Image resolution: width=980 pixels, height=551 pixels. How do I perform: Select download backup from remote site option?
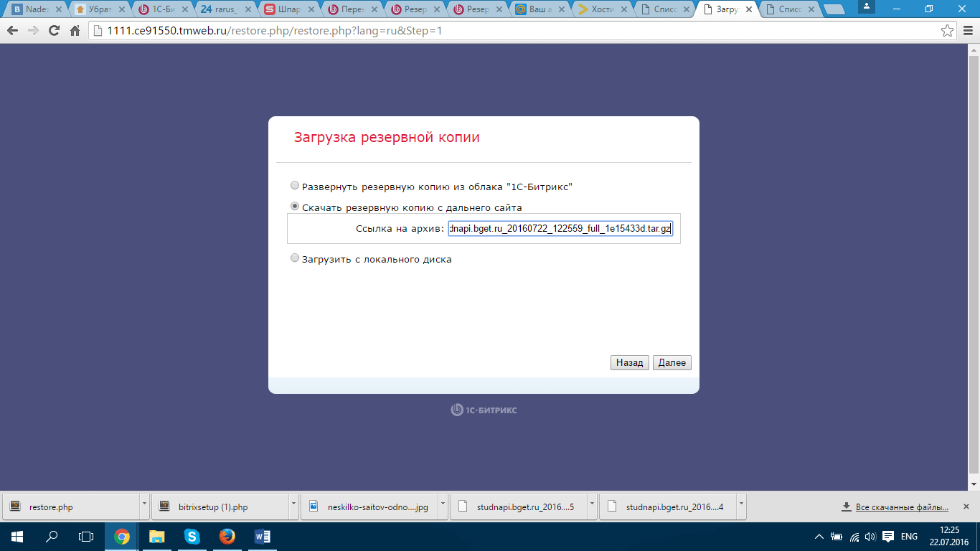pos(295,207)
